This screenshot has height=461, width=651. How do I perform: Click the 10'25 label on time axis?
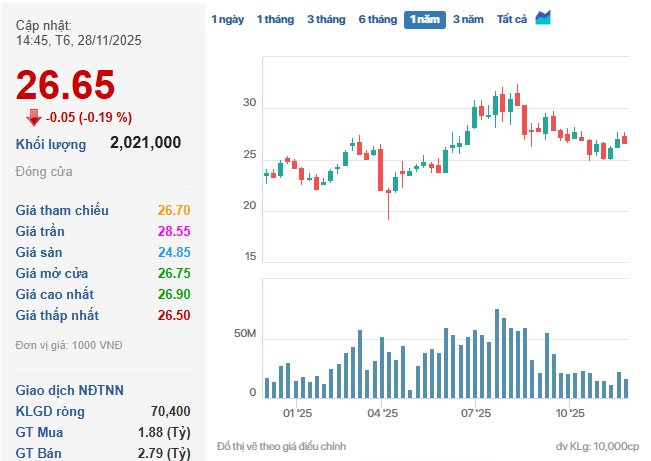coord(569,412)
